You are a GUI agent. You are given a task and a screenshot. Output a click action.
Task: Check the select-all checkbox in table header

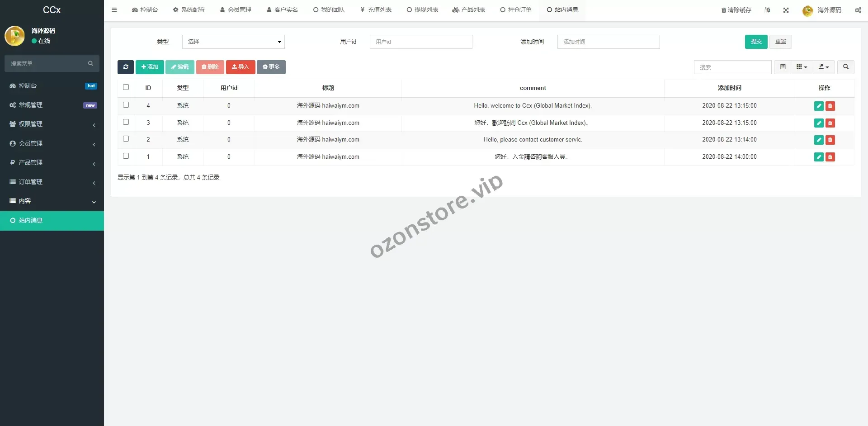click(x=126, y=87)
